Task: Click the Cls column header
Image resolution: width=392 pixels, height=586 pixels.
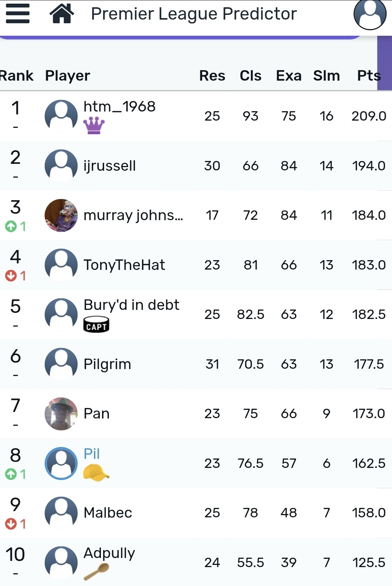Action: click(250, 76)
